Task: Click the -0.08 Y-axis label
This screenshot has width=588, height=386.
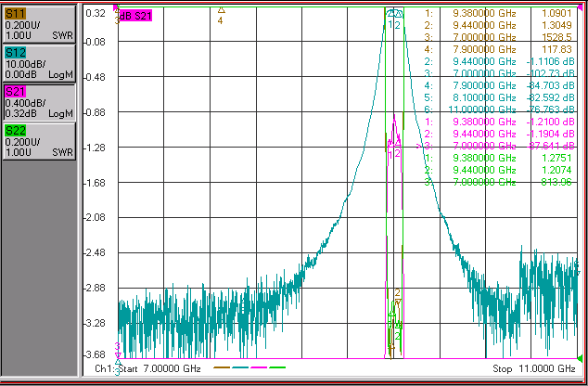Action: pyautogui.click(x=94, y=42)
